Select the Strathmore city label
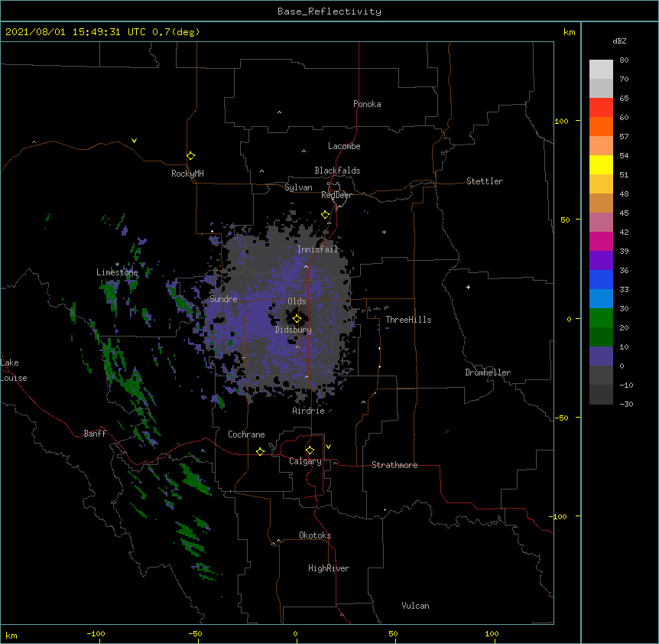Viewport: 659px width, 644px height. point(394,465)
